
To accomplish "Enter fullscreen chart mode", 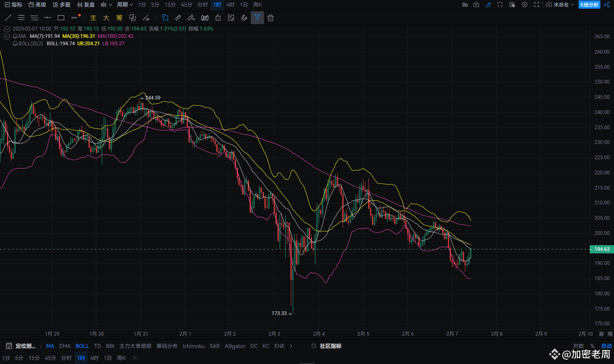I will (537, 5).
